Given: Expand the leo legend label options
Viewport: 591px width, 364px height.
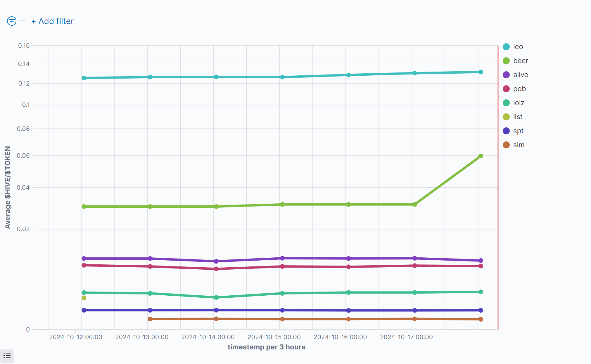Looking at the screenshot, I should coord(518,47).
